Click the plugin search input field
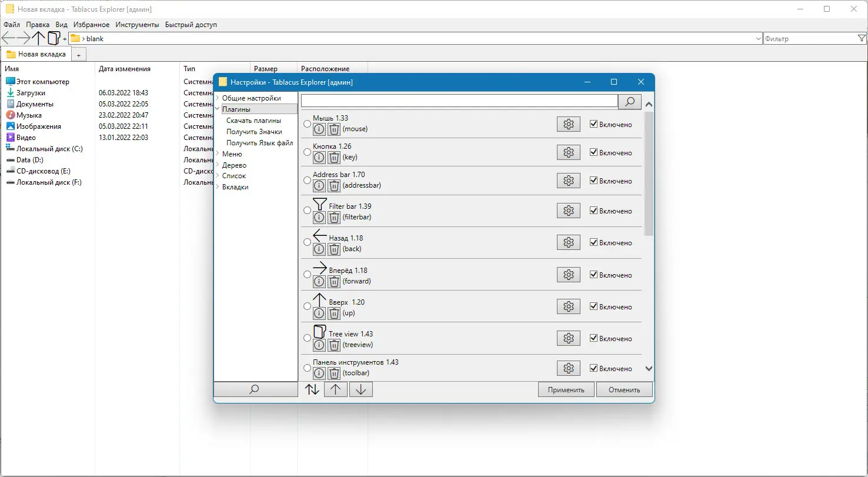The height and width of the screenshot is (477, 868). click(x=459, y=102)
